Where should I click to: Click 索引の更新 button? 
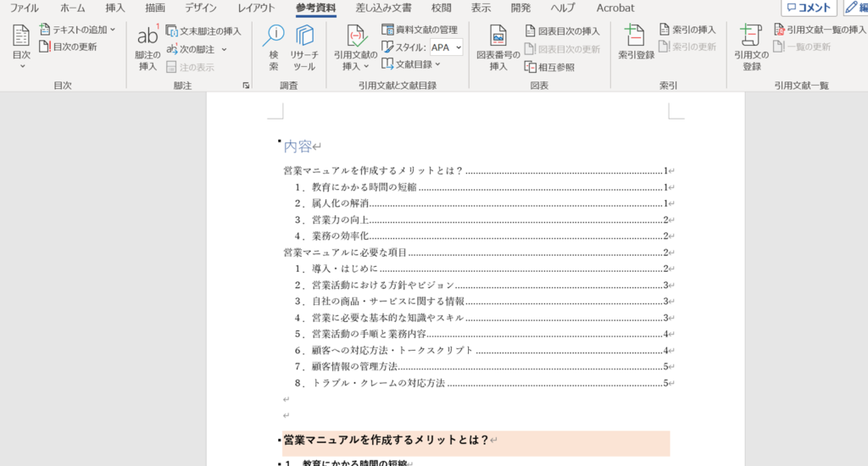coord(687,47)
